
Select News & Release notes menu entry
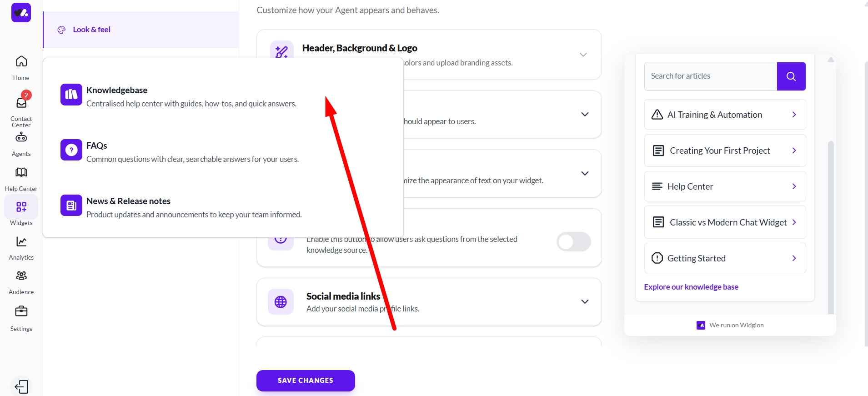[128, 201]
